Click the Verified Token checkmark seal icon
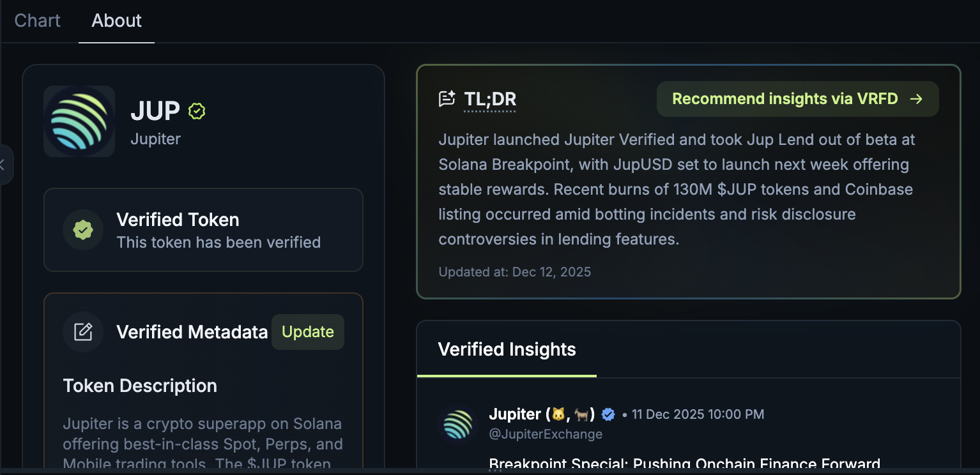The width and height of the screenshot is (980, 475). pyautogui.click(x=83, y=230)
